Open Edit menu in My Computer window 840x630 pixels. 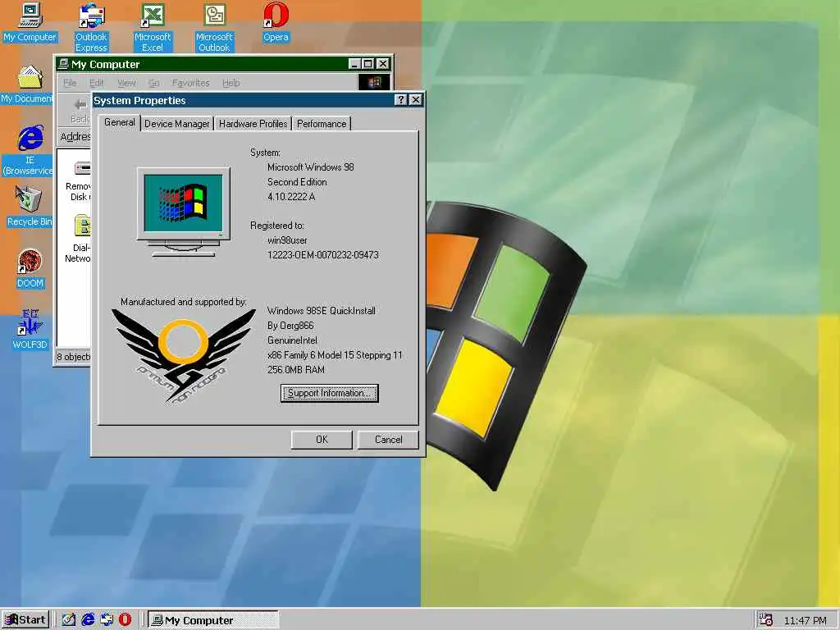(x=97, y=83)
